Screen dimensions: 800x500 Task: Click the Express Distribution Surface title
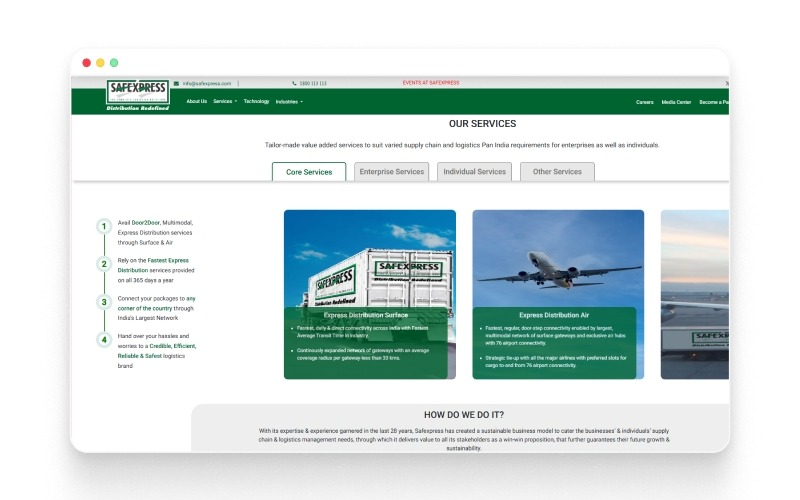tap(366, 315)
